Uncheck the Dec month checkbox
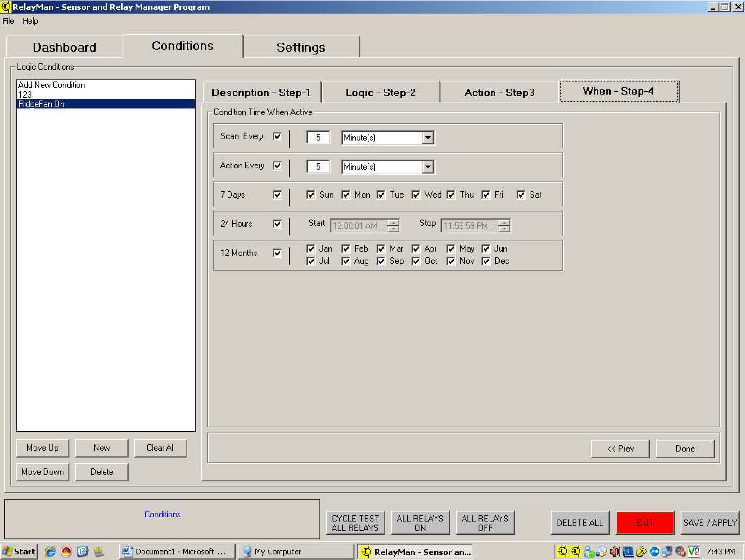The width and height of the screenshot is (745, 560). click(x=486, y=261)
